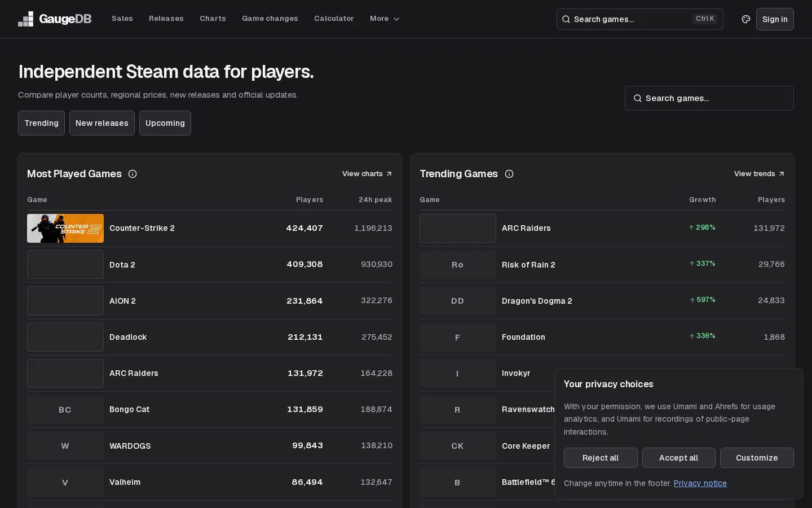Show info for Trending Games
This screenshot has height=508, width=812.
[509, 174]
